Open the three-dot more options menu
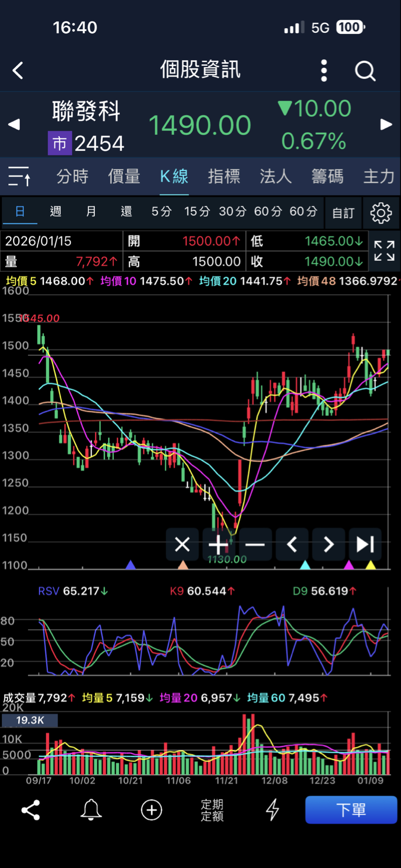The height and width of the screenshot is (868, 401). 324,70
